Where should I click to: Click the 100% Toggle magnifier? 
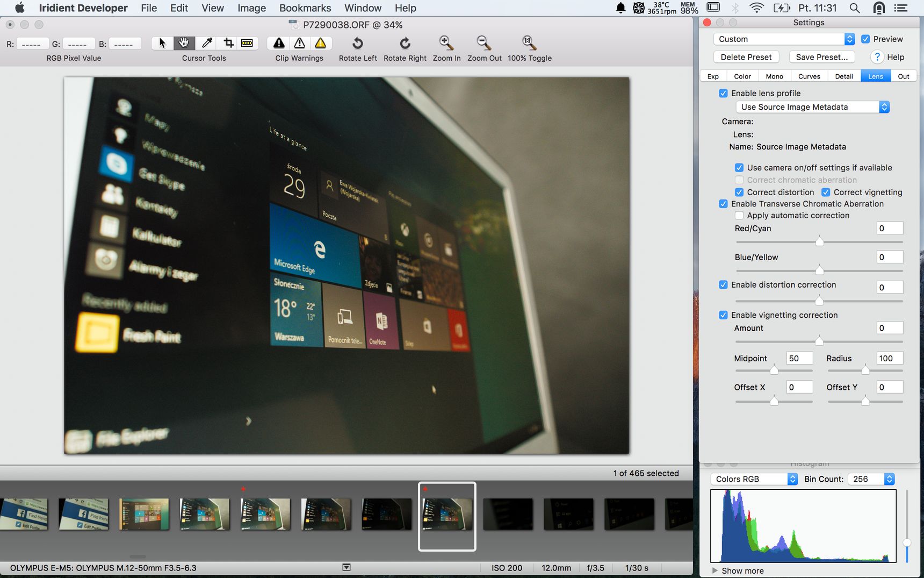point(529,43)
